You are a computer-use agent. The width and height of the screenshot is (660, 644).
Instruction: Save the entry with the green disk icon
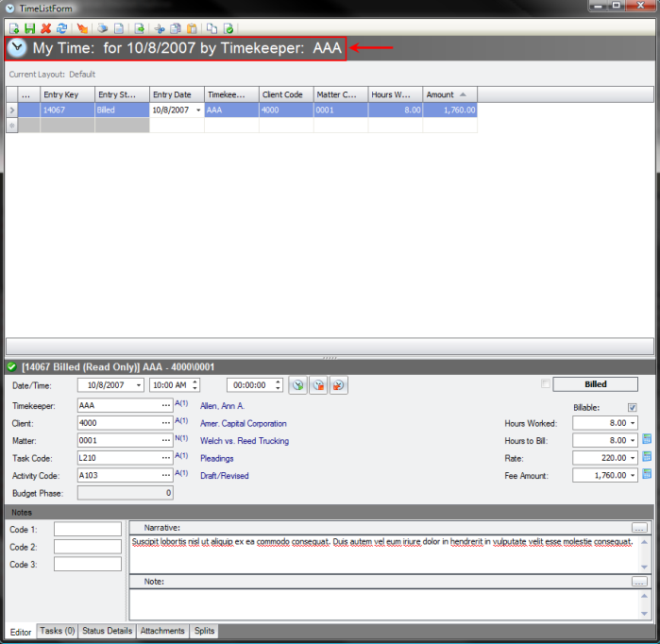click(29, 28)
